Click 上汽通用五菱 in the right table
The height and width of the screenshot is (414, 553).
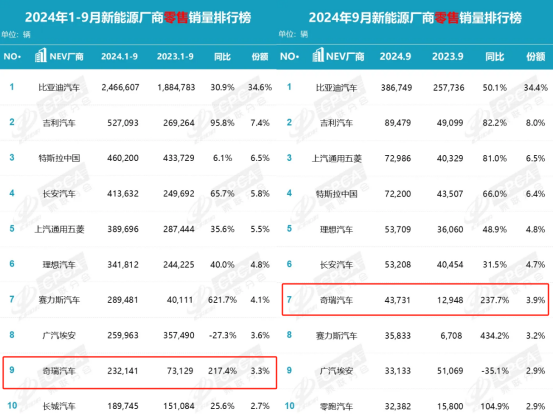337,159
